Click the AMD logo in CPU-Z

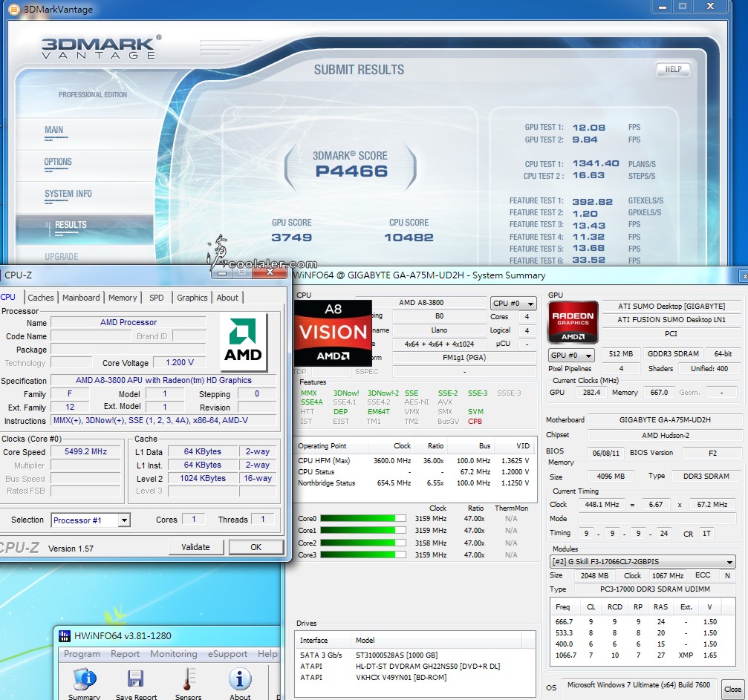[x=244, y=341]
